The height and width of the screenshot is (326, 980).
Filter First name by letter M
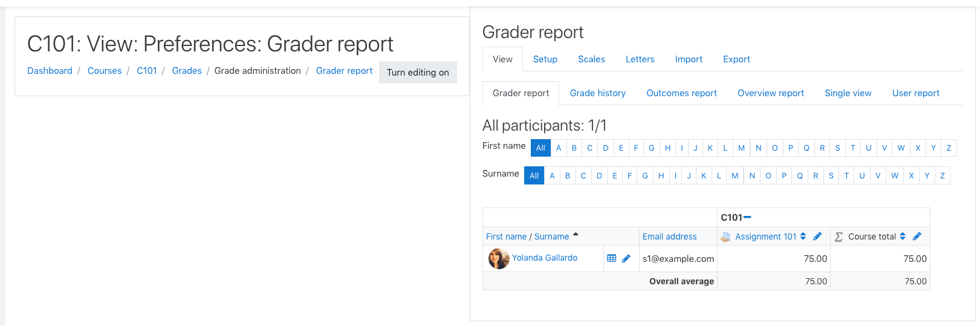point(741,148)
